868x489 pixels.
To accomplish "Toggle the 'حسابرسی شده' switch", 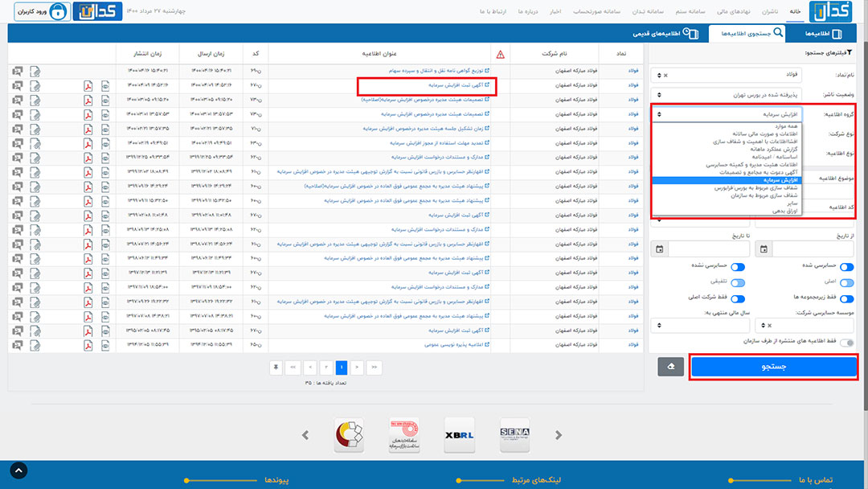I will click(846, 267).
